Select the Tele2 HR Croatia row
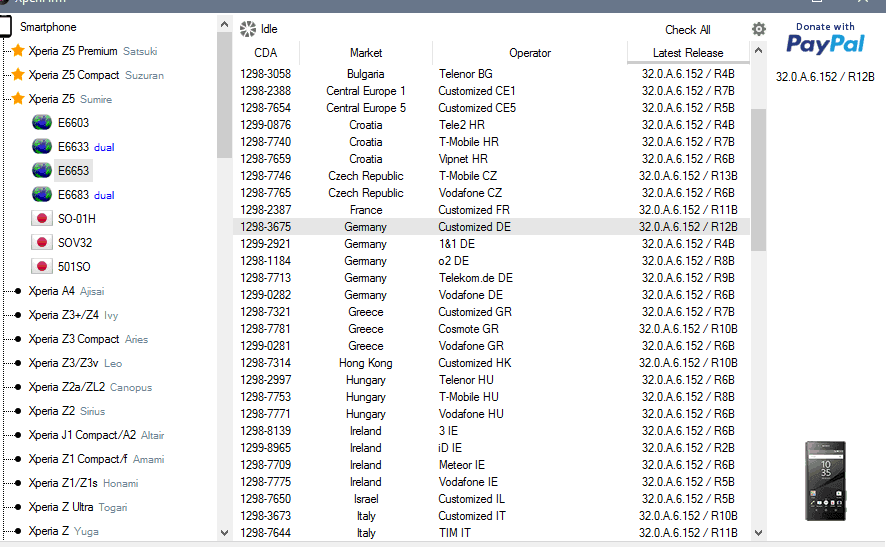 (491, 125)
